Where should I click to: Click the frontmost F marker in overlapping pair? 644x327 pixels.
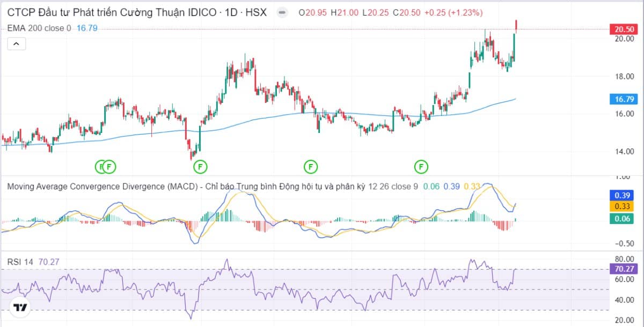[x=109, y=167]
